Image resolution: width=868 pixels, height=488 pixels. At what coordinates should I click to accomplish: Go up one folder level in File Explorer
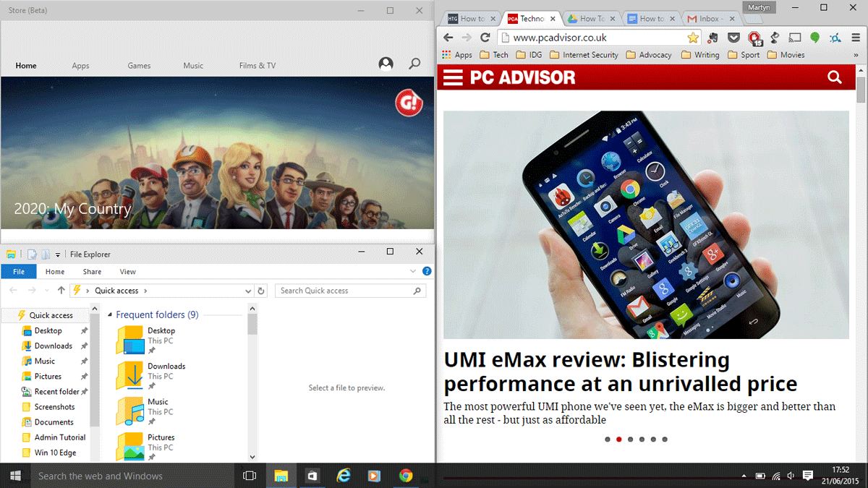pyautogui.click(x=61, y=291)
